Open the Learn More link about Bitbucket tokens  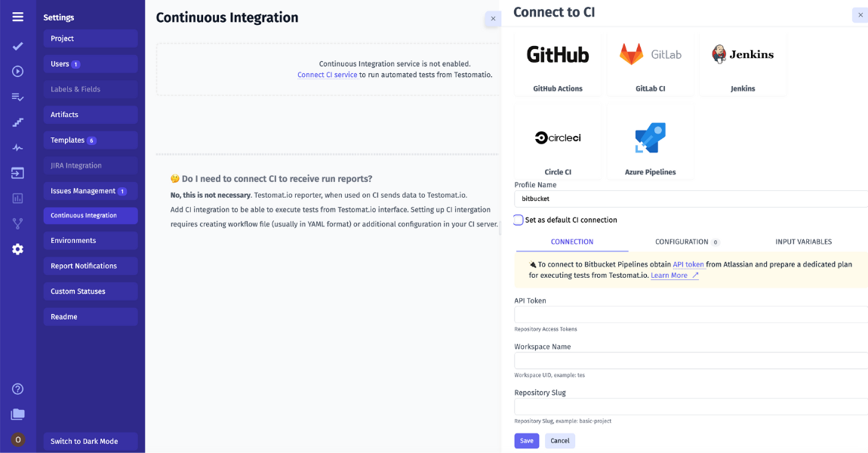(670, 275)
